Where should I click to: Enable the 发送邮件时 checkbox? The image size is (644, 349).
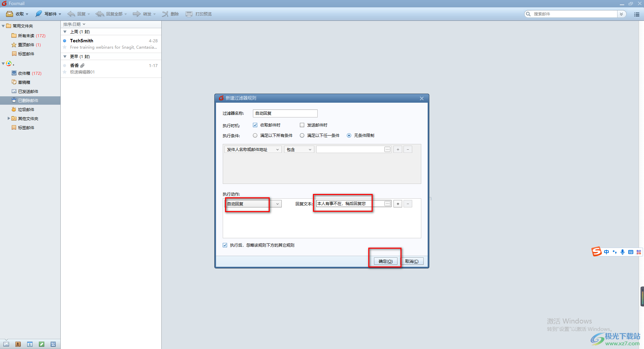pyautogui.click(x=302, y=125)
